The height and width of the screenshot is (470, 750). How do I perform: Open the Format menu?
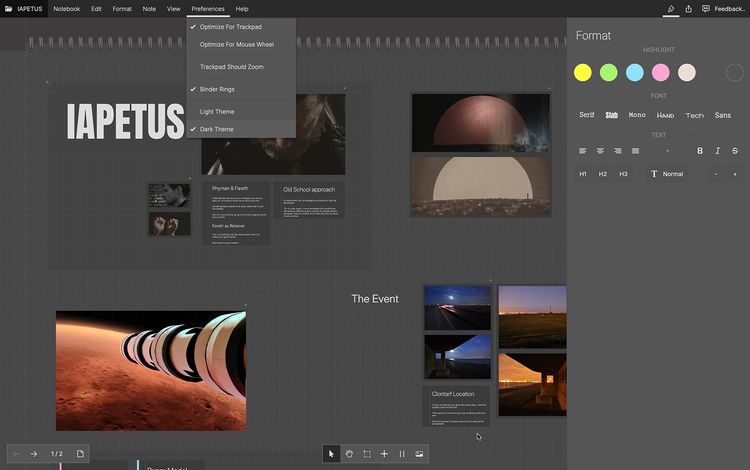tap(122, 9)
